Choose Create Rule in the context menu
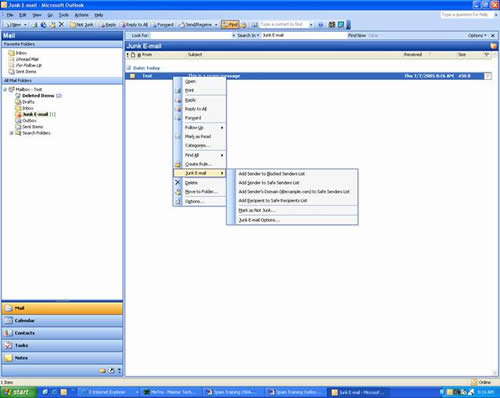The image size is (500, 398). click(x=199, y=164)
